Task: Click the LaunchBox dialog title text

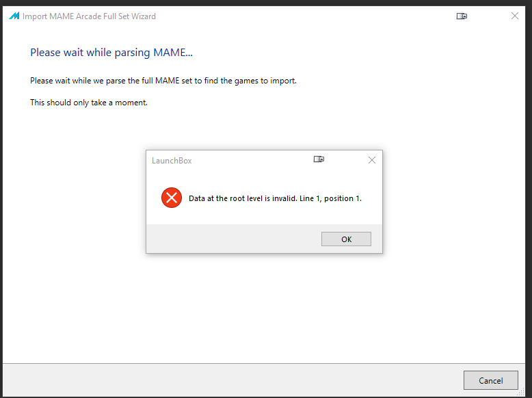Action: point(172,161)
